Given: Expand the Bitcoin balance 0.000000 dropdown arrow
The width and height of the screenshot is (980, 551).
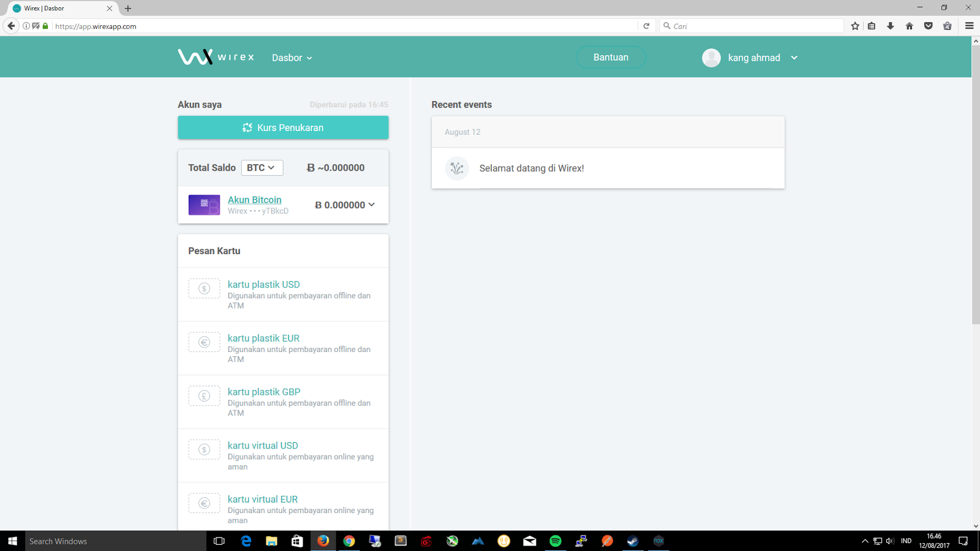Looking at the screenshot, I should (372, 204).
